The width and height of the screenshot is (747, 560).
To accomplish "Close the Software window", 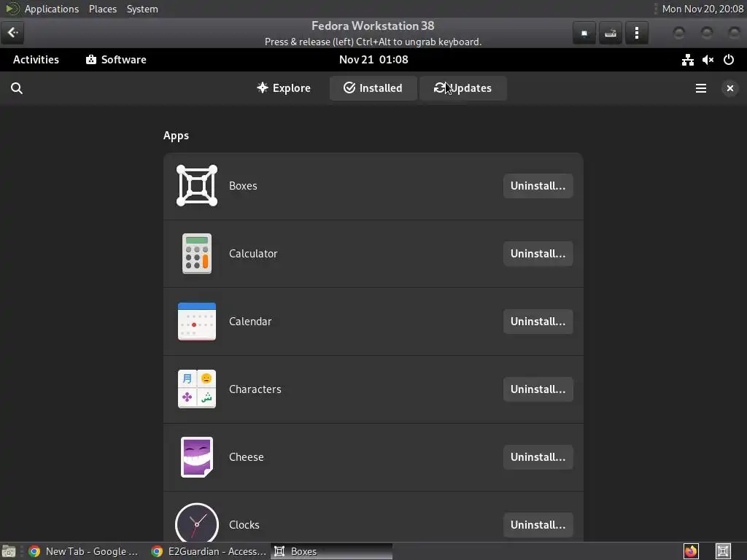I will click(729, 88).
